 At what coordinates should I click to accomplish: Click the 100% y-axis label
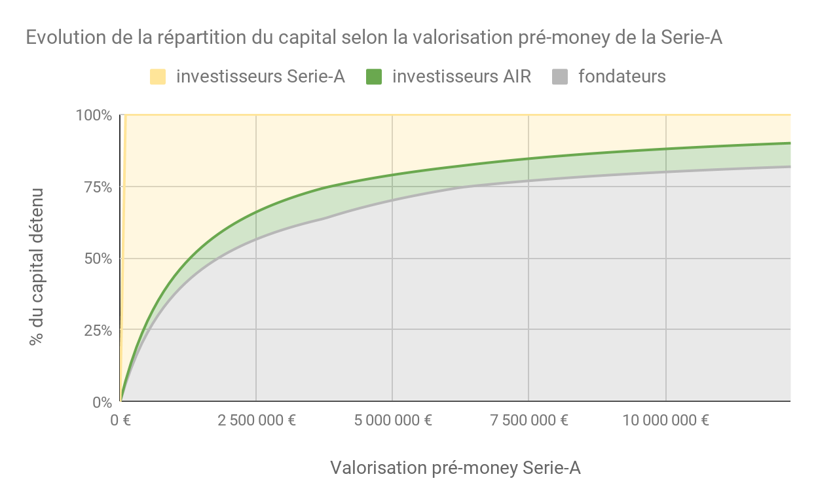coord(94,115)
